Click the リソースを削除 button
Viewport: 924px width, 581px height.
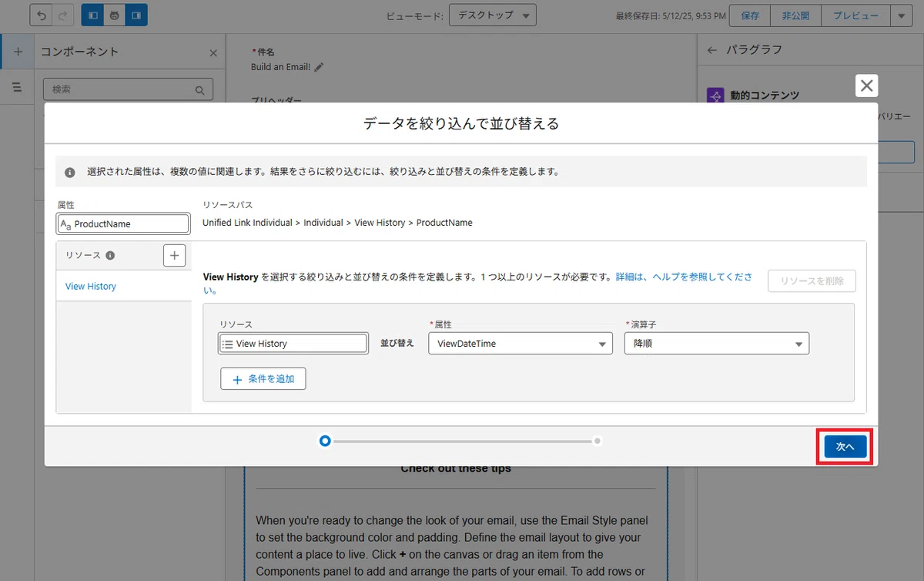[x=812, y=281]
